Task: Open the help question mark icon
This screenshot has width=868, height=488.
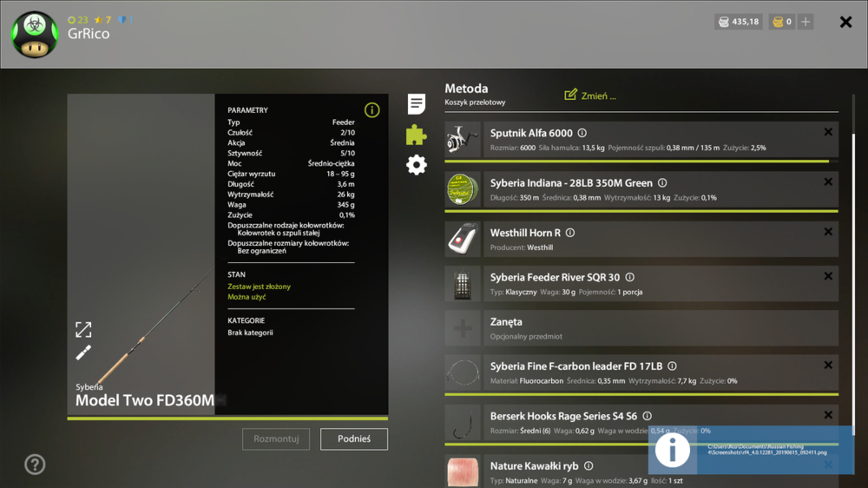Action: coord(35,465)
